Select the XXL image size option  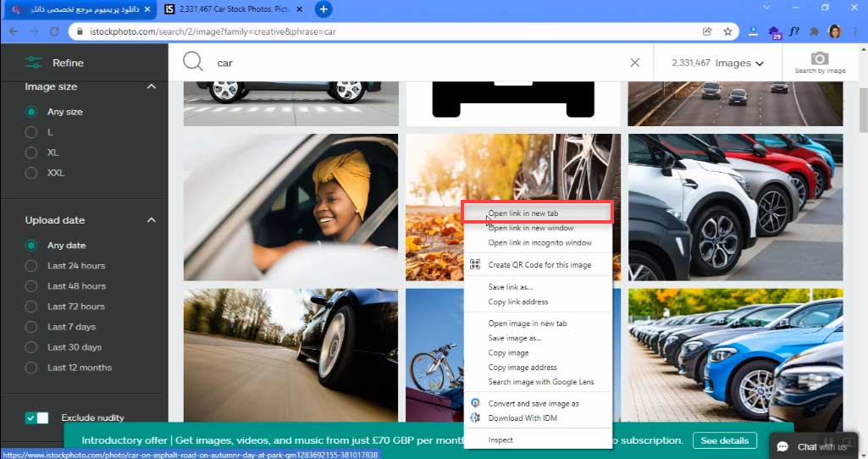tap(31, 174)
